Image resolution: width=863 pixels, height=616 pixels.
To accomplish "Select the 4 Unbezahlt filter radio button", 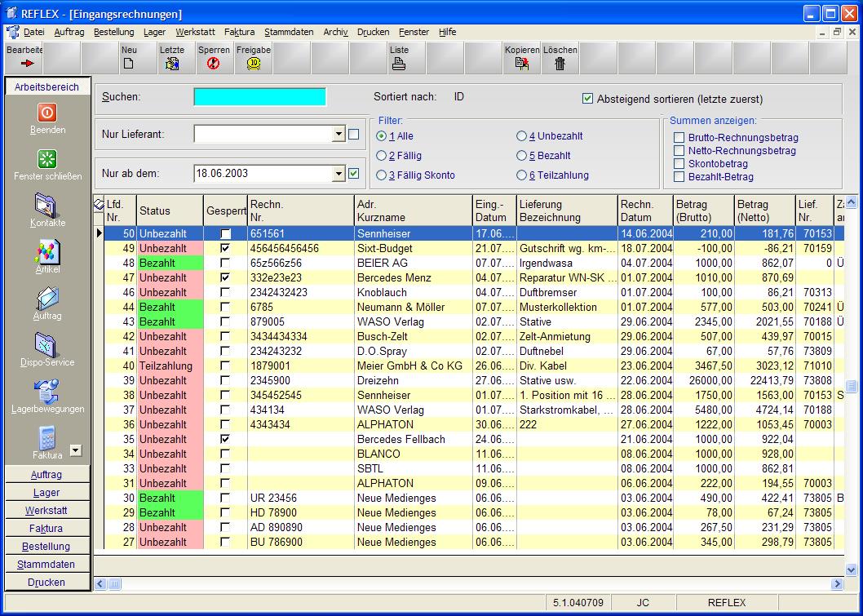I will pos(522,136).
